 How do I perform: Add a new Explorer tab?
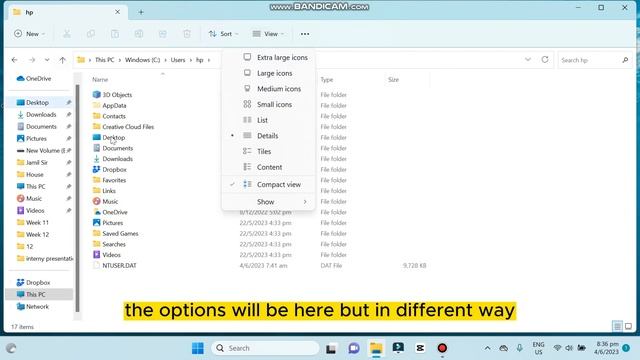point(141,12)
